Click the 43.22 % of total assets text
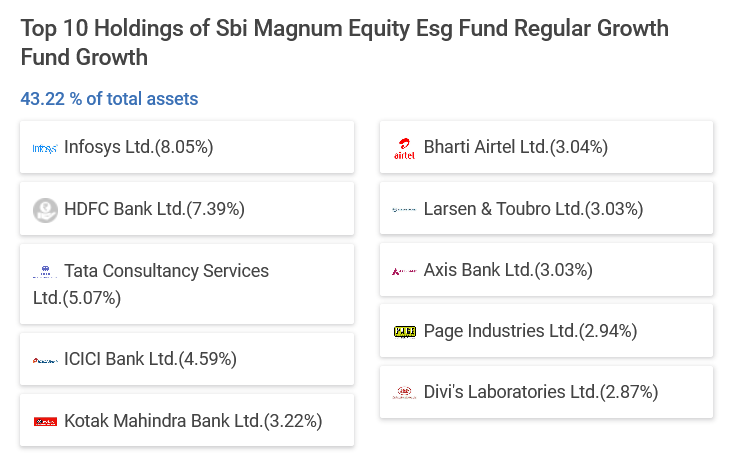736x463 pixels. point(109,99)
